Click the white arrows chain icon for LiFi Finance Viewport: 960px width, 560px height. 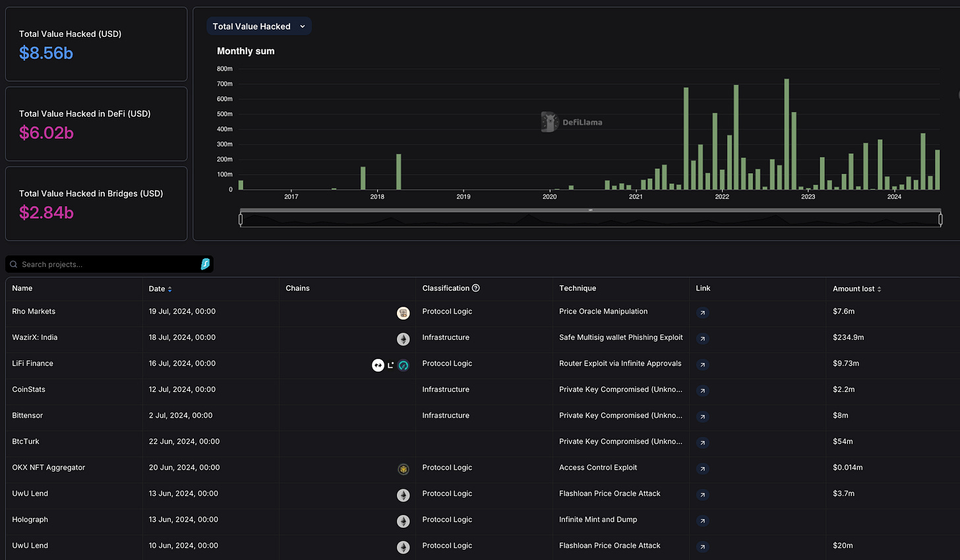coord(378,365)
